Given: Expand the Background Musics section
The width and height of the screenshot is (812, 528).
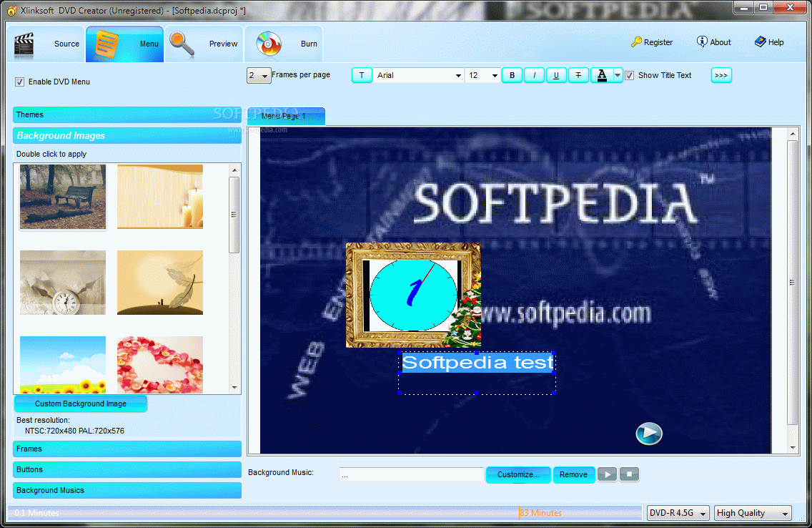Looking at the screenshot, I should [x=127, y=490].
